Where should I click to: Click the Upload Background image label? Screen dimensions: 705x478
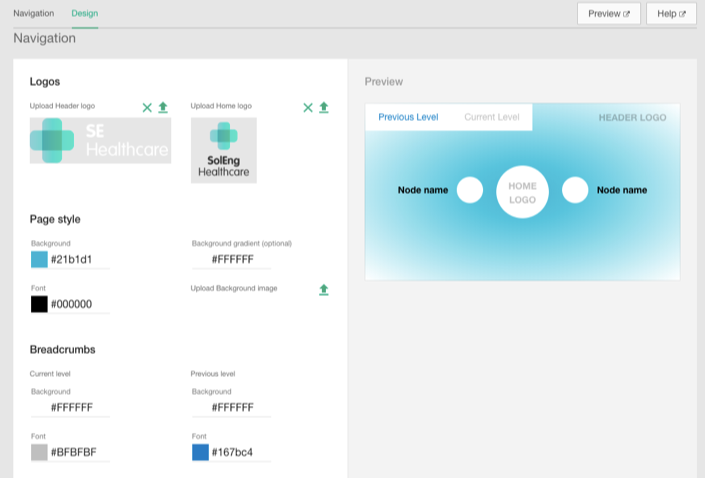pos(234,288)
